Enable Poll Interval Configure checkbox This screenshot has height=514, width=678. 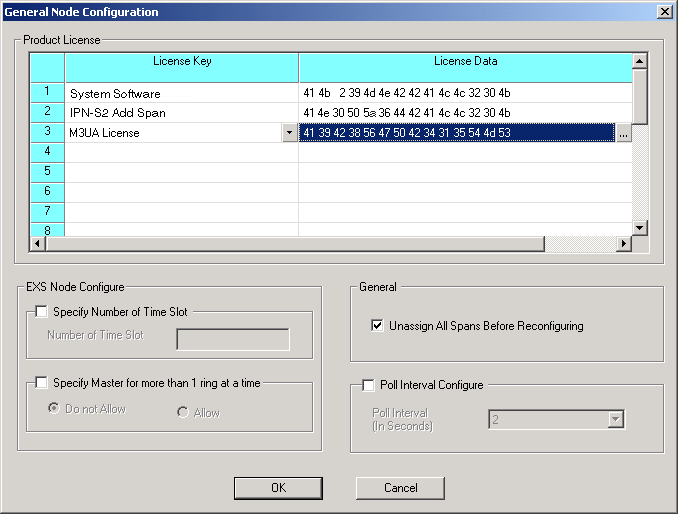tap(369, 385)
